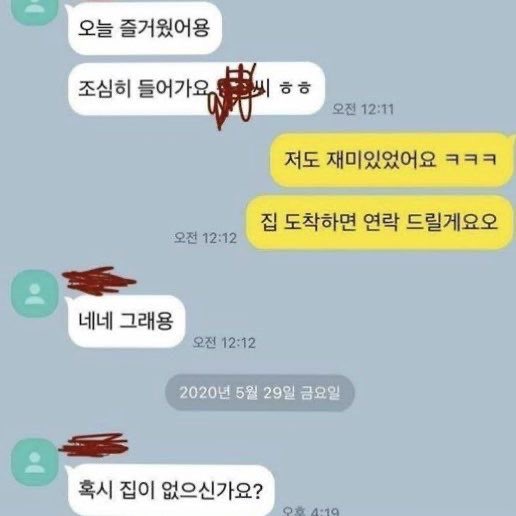Click the 오전 12:11 timestamp

pyautogui.click(x=363, y=109)
